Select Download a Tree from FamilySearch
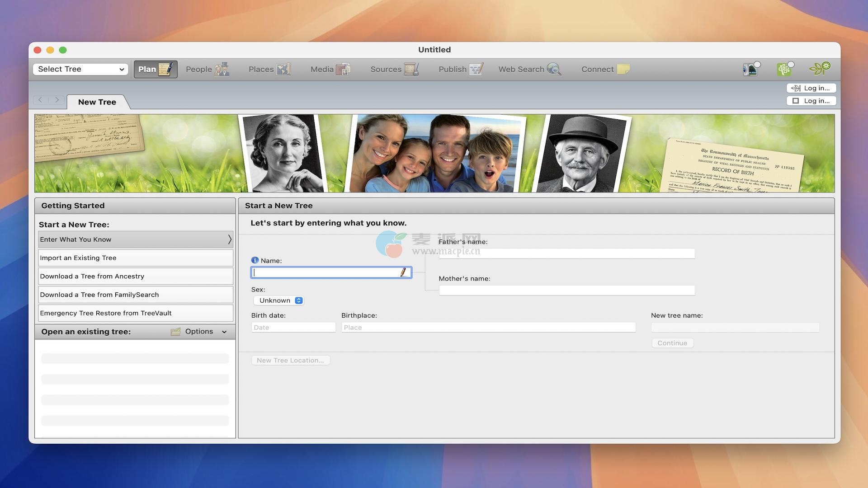 click(136, 295)
